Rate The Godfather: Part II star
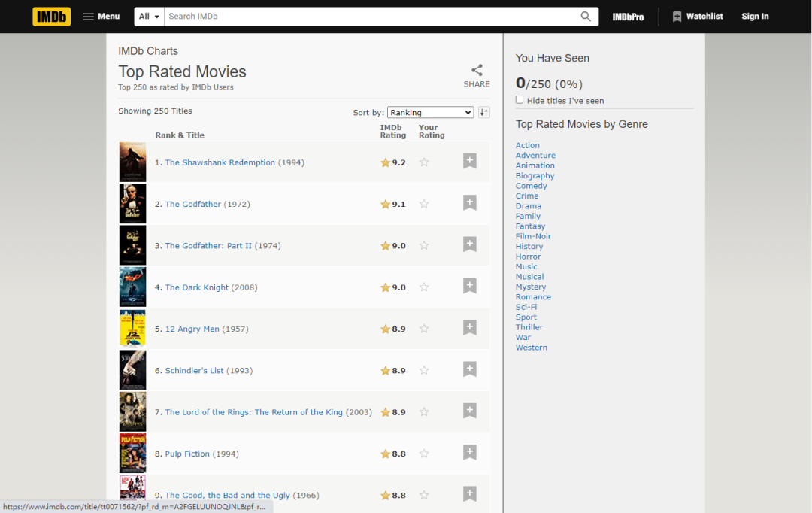 [x=424, y=246]
